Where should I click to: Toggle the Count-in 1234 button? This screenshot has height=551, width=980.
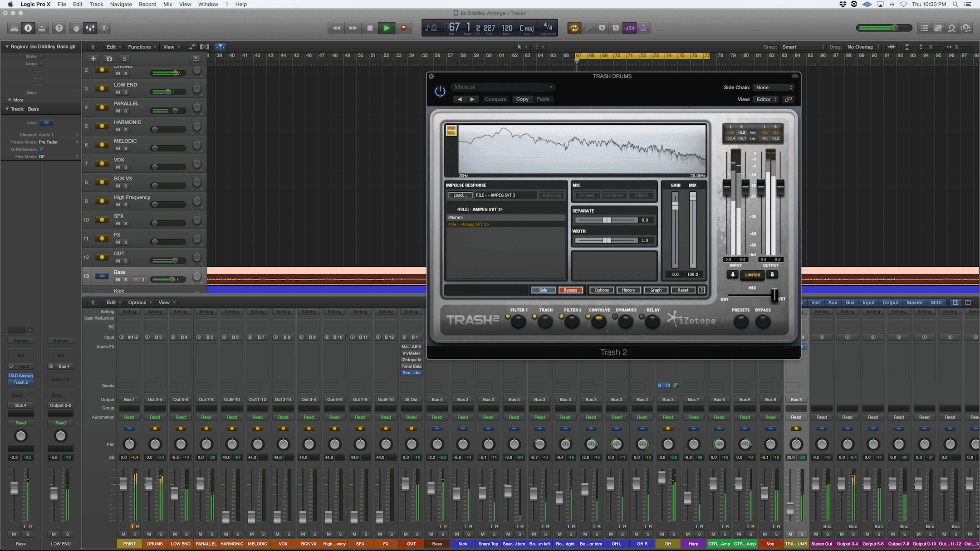pyautogui.click(x=629, y=28)
